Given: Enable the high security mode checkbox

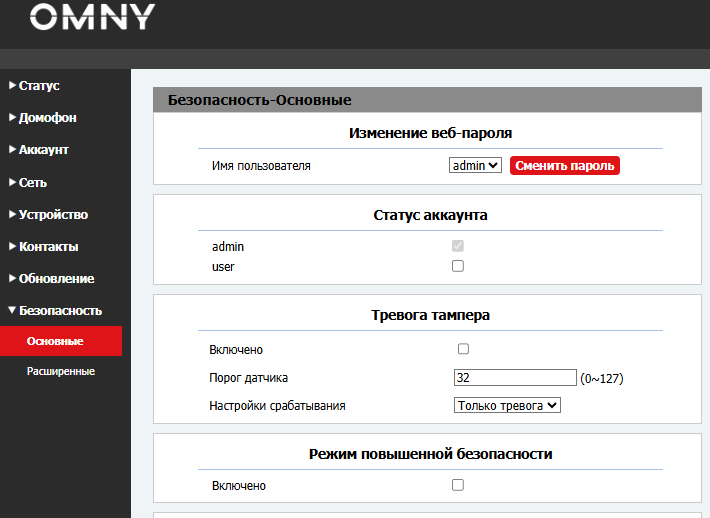Looking at the screenshot, I should (x=458, y=485).
